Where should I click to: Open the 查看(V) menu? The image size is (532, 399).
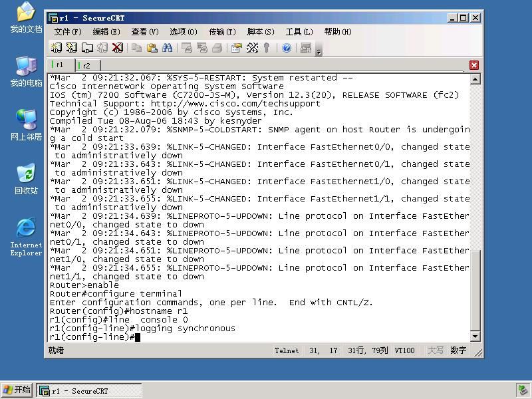click(x=145, y=32)
